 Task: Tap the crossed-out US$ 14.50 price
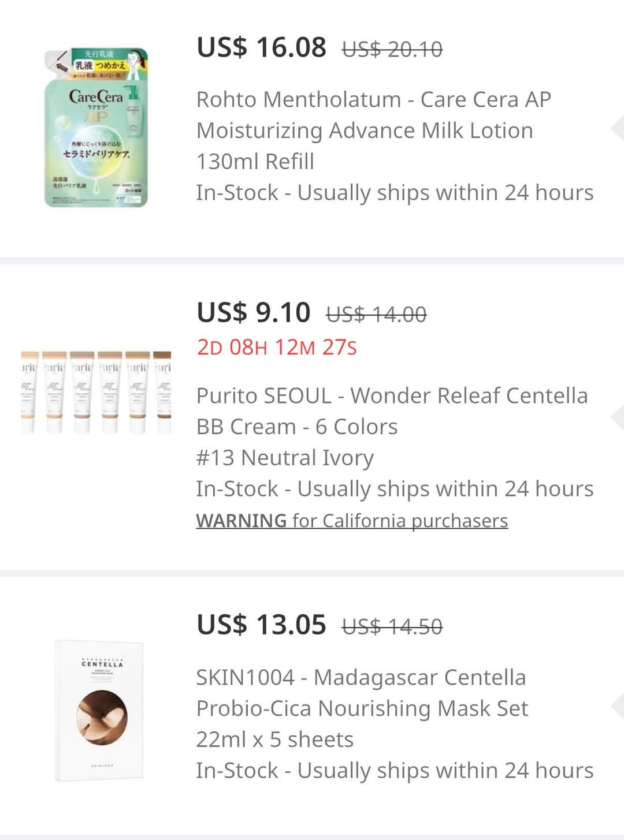tap(392, 627)
